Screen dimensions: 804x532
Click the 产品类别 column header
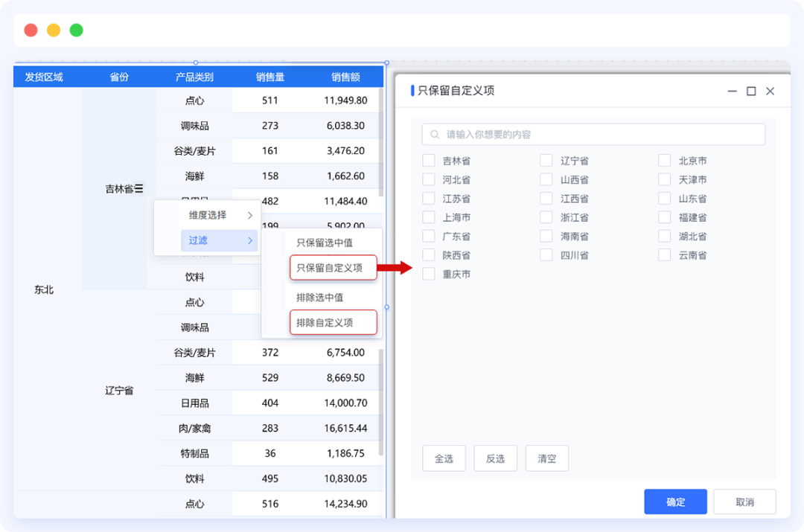(x=194, y=77)
